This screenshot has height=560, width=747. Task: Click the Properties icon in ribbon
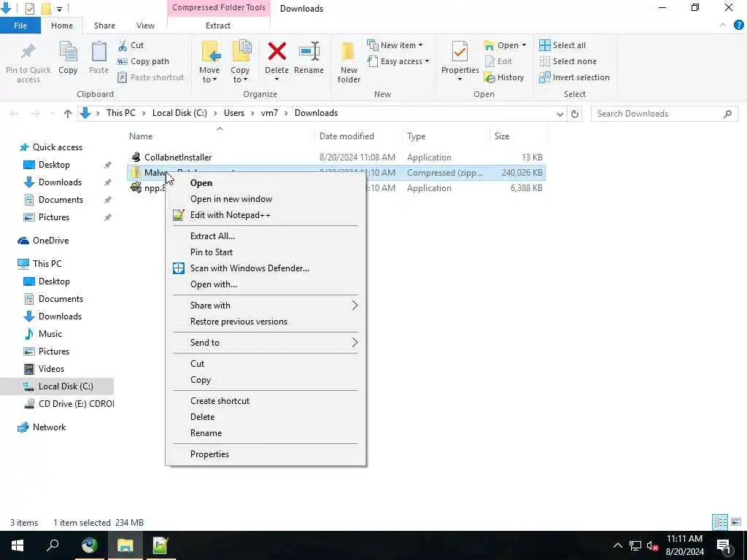tap(460, 52)
